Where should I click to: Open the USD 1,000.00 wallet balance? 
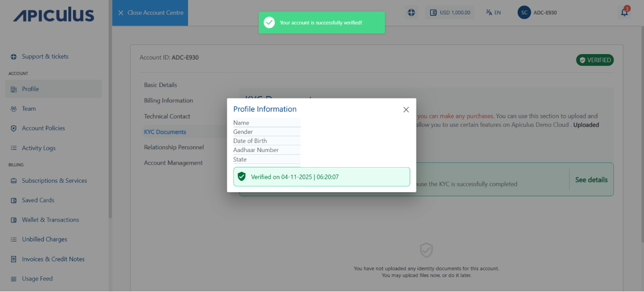pos(450,13)
